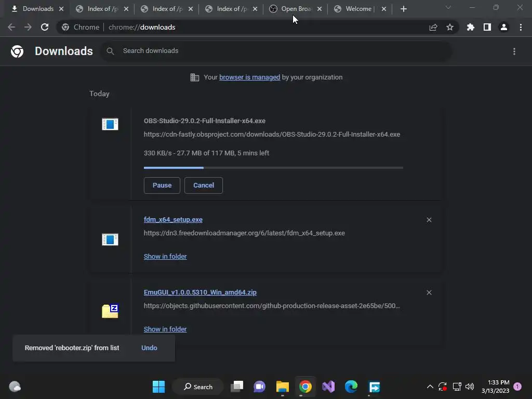Click the network tray icon
This screenshot has width=532, height=399.
457,387
